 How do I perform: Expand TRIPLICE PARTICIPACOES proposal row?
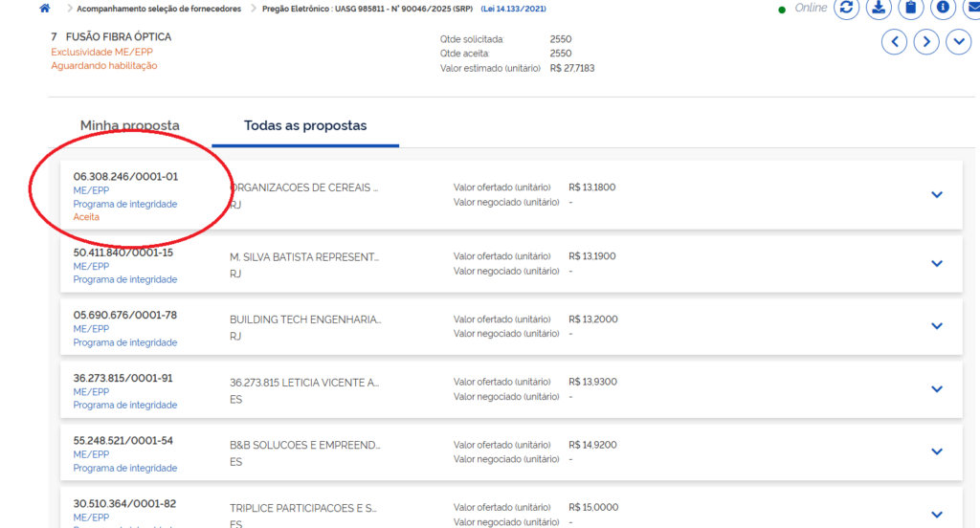click(936, 515)
